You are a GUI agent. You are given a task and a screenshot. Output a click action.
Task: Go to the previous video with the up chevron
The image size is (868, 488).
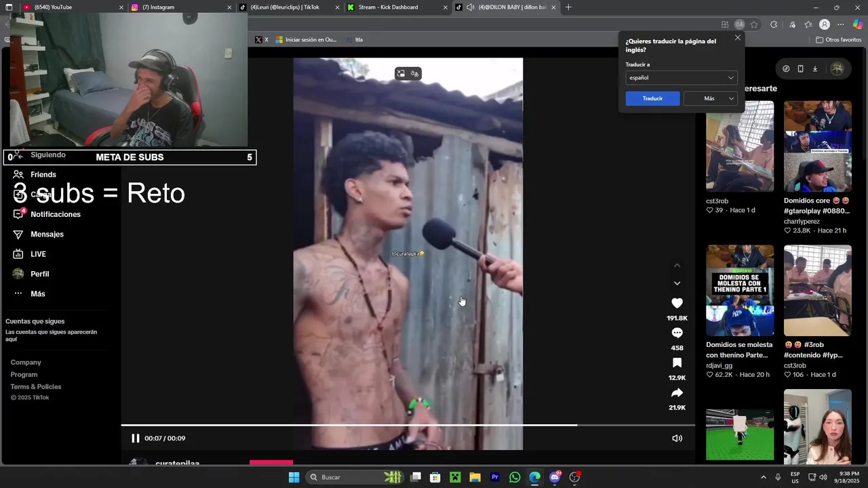(677, 265)
